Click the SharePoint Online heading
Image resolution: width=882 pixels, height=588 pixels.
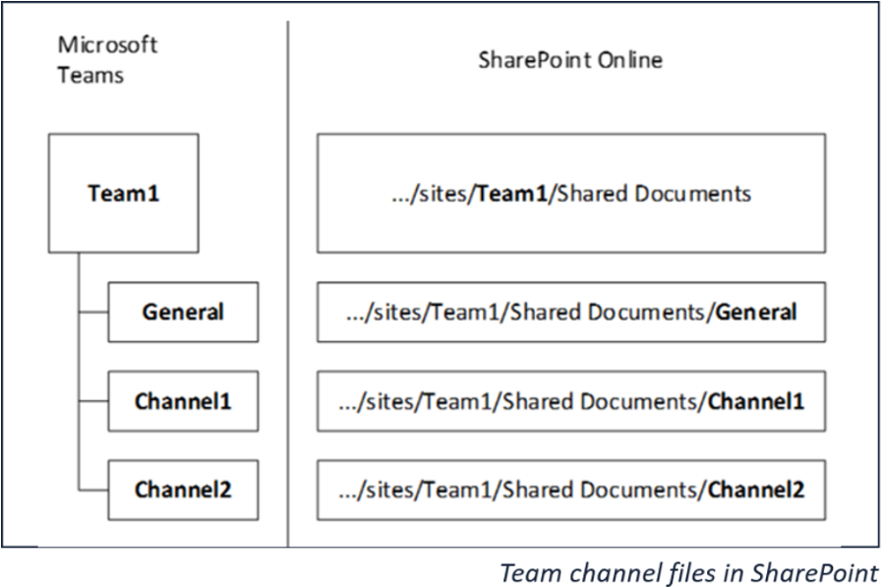coord(570,60)
